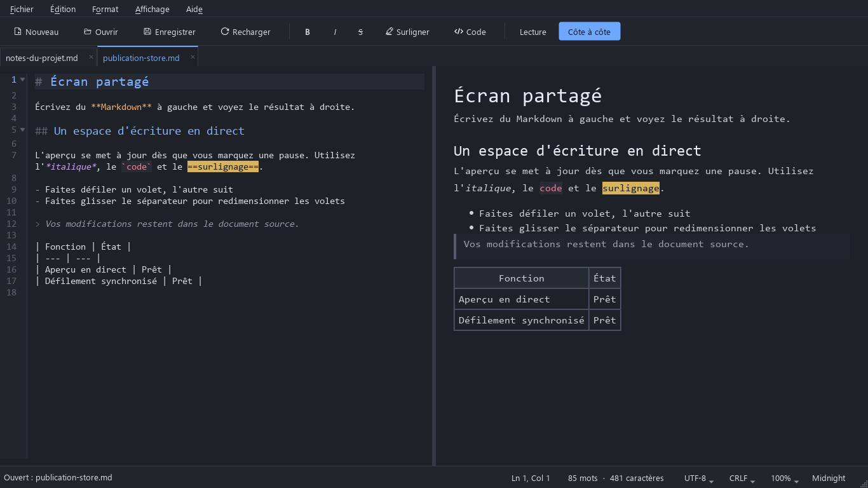
Task: Create a new document with Nouveau
Action: point(36,32)
